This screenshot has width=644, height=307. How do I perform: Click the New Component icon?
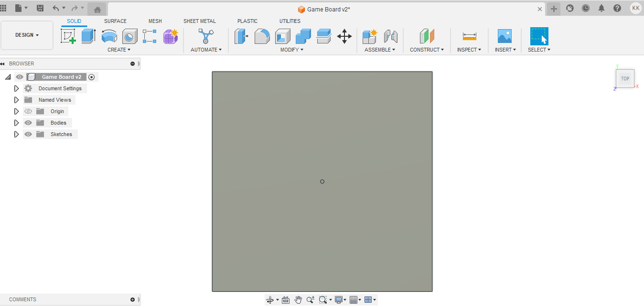tap(369, 36)
